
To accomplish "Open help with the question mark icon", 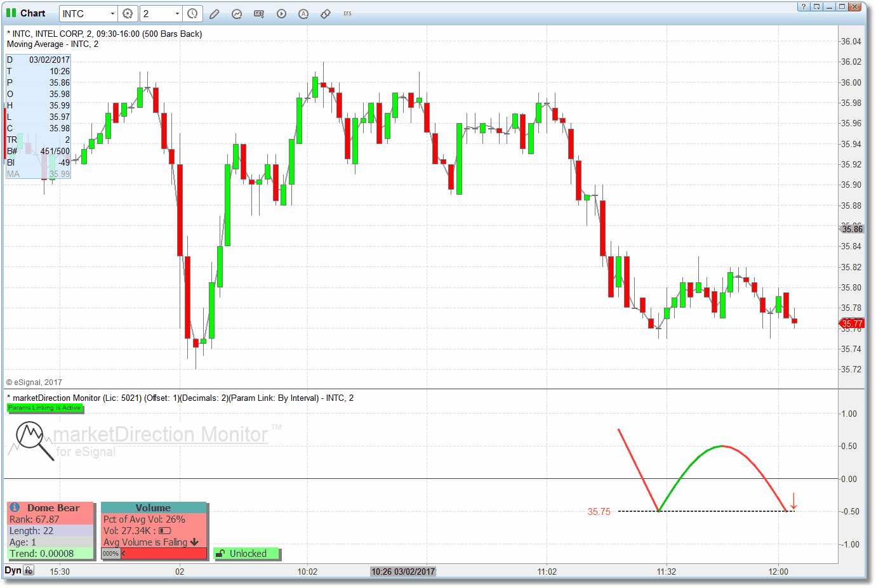I will pos(804,6).
